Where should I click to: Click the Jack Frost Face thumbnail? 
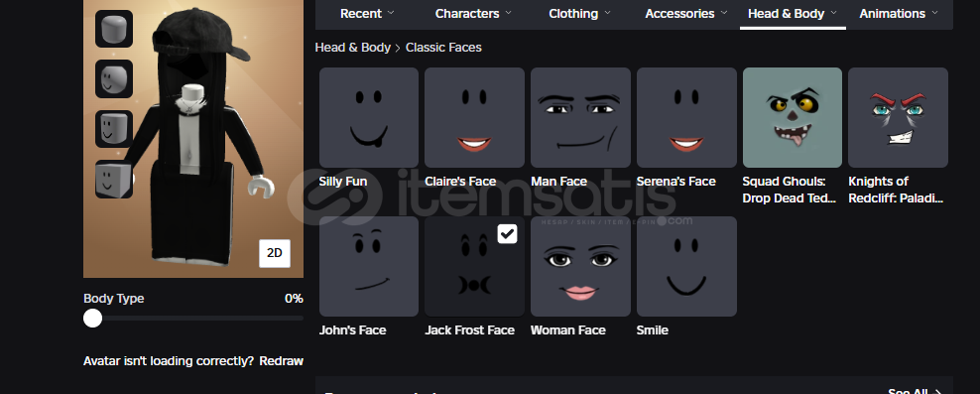tap(474, 266)
